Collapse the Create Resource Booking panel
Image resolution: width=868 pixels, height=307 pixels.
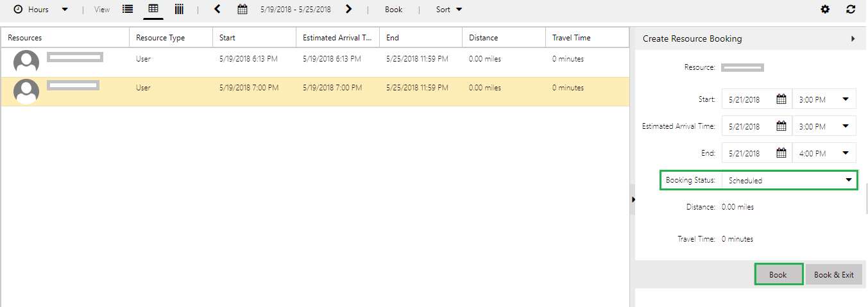click(x=853, y=39)
